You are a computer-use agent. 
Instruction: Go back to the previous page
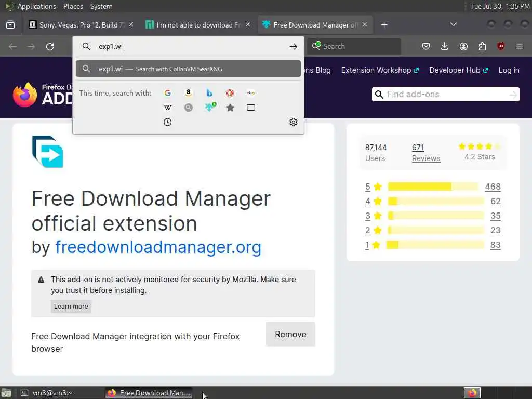12,46
